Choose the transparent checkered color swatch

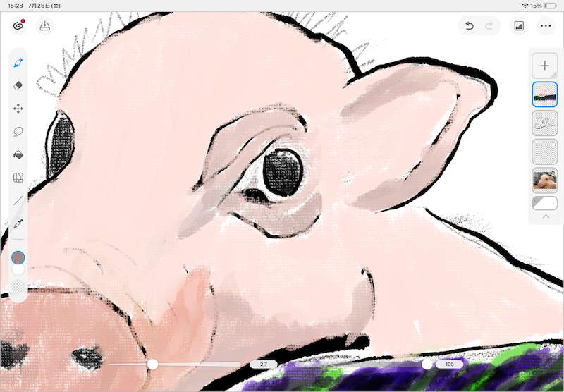[18, 287]
